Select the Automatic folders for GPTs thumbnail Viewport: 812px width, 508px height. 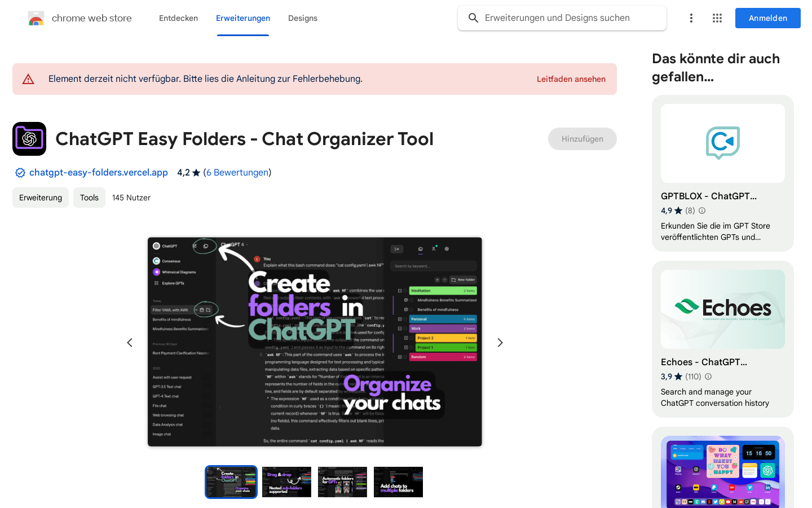point(342,482)
